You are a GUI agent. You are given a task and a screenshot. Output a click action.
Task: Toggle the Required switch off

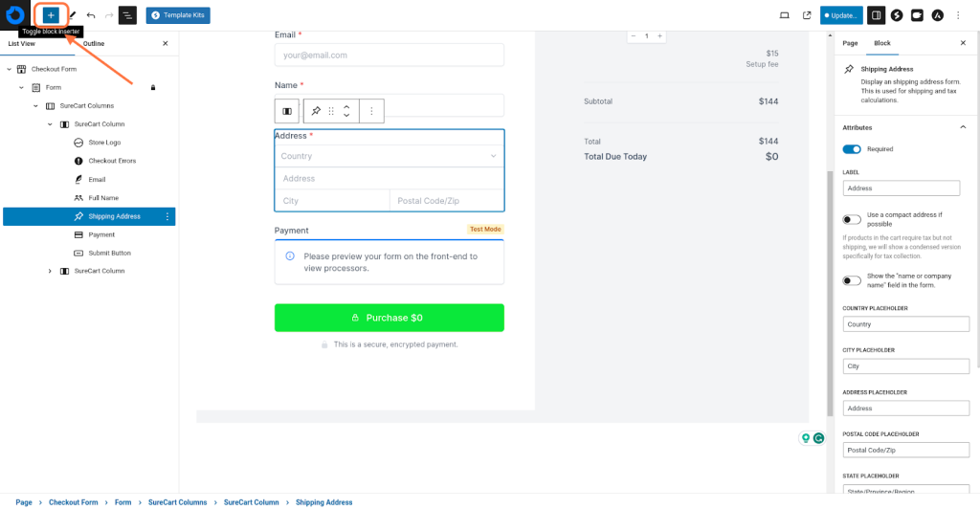pos(851,149)
